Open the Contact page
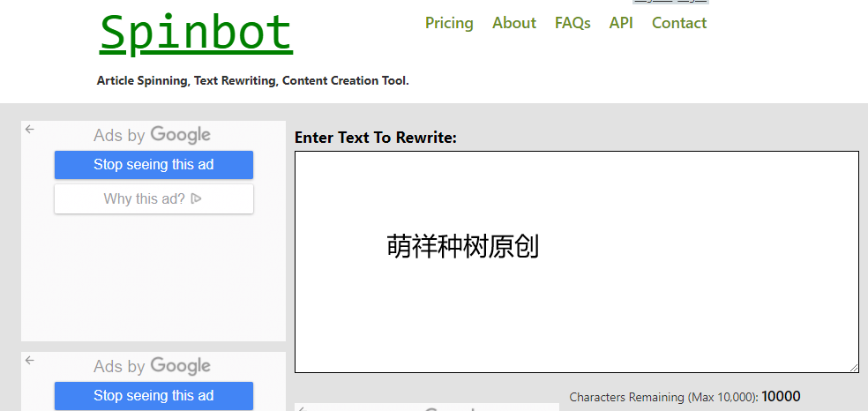The width and height of the screenshot is (868, 411). coord(679,23)
